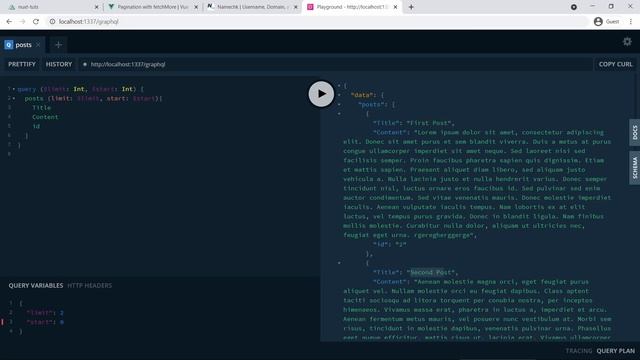The image size is (640, 360).
Task: Click "First Post" title value
Action: tap(430, 123)
